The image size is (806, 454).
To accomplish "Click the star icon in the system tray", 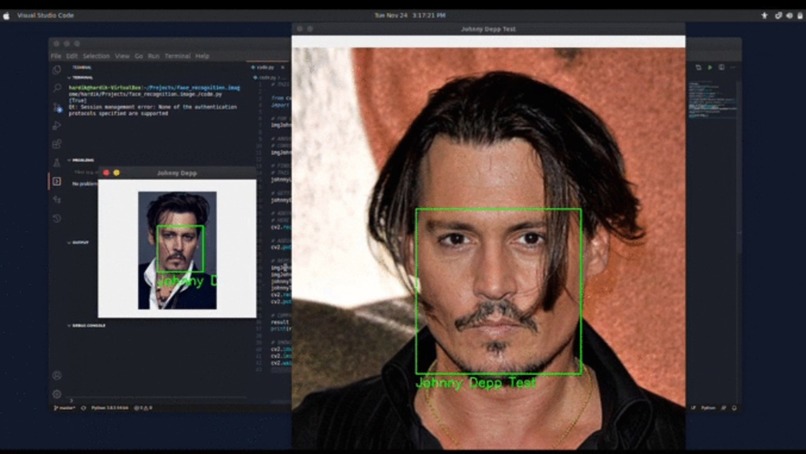I will [x=765, y=16].
